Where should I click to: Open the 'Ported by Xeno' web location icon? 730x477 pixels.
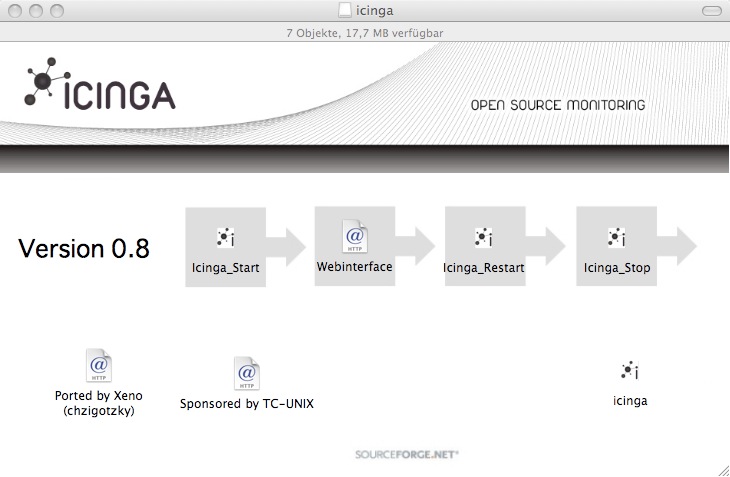(99, 365)
